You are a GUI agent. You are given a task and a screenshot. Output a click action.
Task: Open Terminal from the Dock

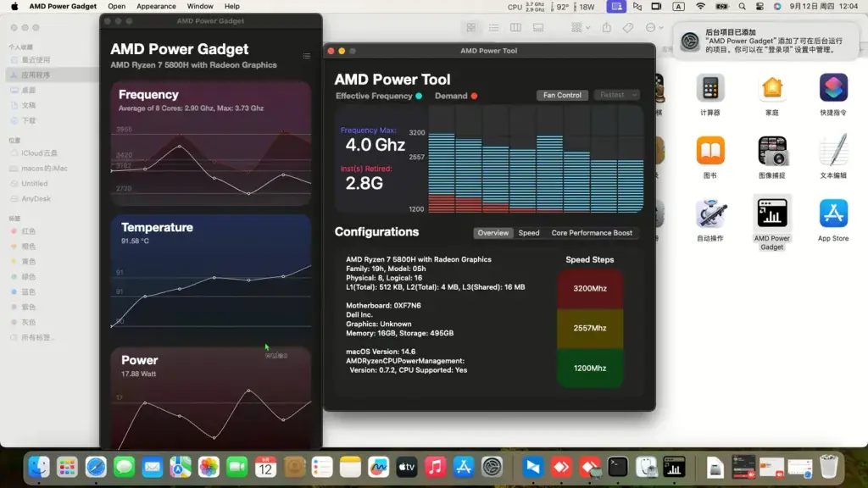(617, 468)
